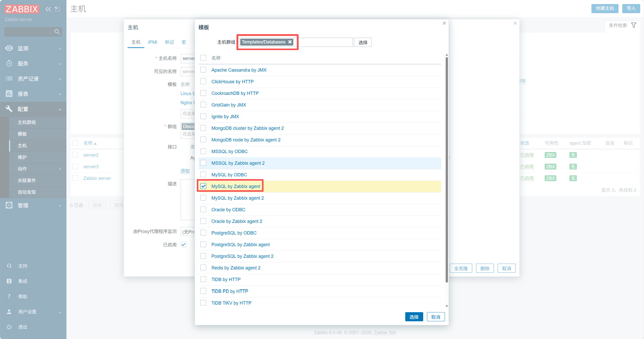
Task: Click the 主机群组 input field
Action: 296,42
